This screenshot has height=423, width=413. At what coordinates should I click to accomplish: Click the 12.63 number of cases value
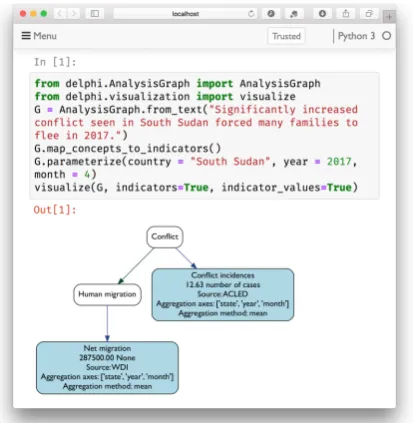click(x=223, y=285)
